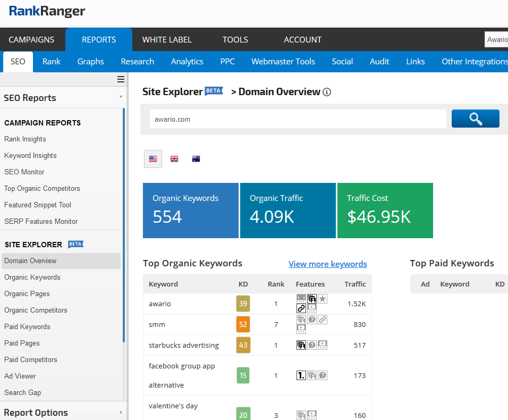508x420 pixels.
Task: Select Domain Overview in Site Explorer
Action: coord(61,261)
